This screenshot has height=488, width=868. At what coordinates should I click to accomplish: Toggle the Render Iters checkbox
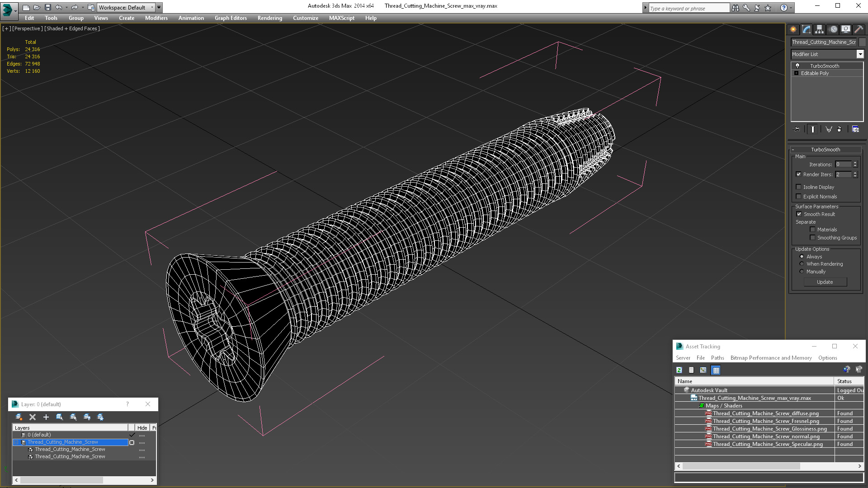pyautogui.click(x=798, y=174)
